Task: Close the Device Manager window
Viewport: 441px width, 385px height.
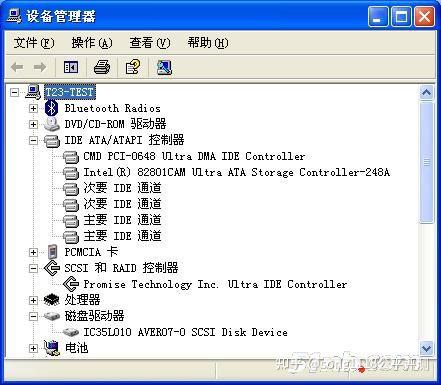Action: click(x=424, y=16)
